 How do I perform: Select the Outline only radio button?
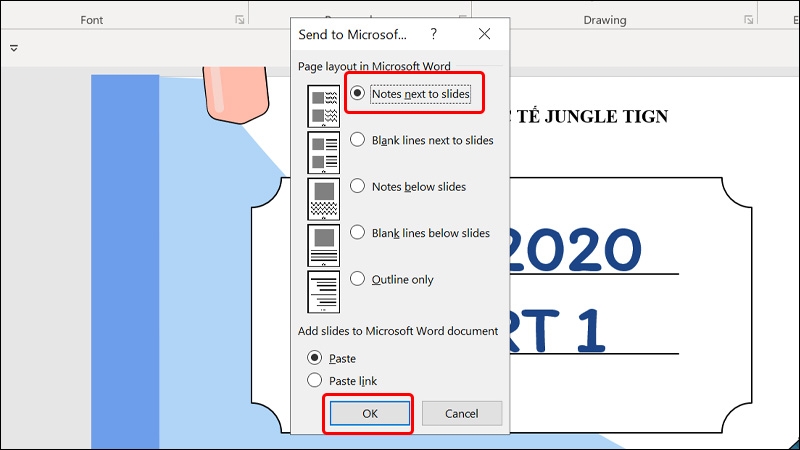point(357,279)
